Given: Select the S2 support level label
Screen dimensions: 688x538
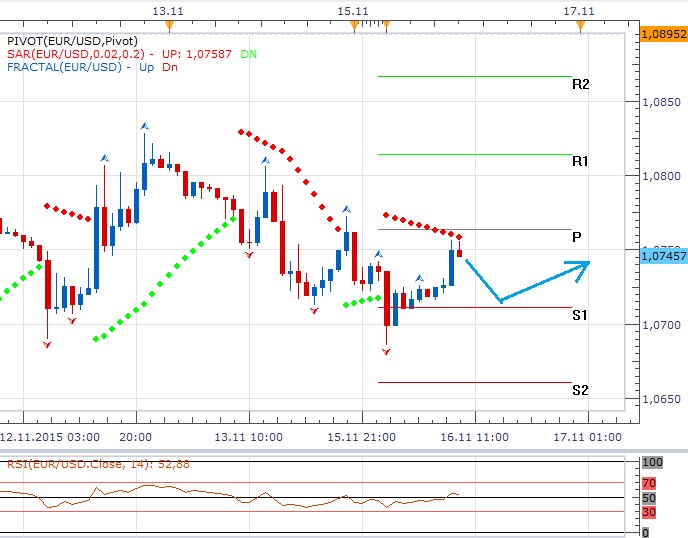Looking at the screenshot, I should tap(580, 390).
